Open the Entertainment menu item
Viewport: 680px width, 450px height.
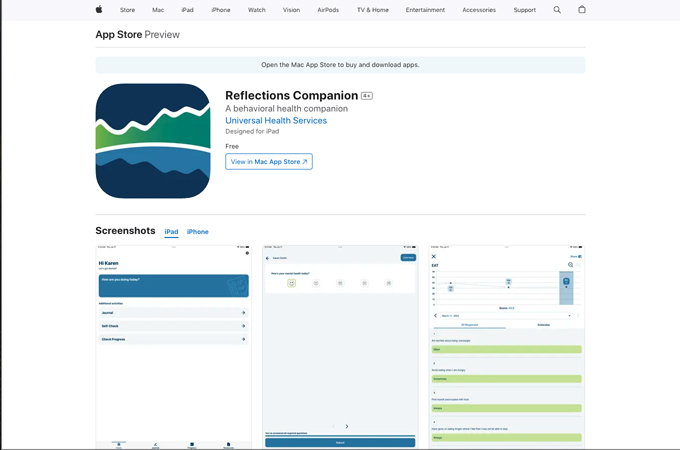point(425,10)
